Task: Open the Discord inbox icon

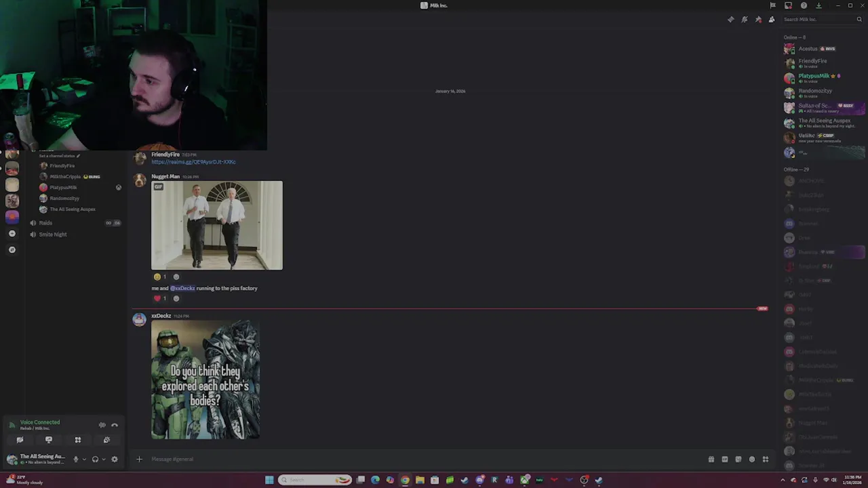Action: [788, 5]
